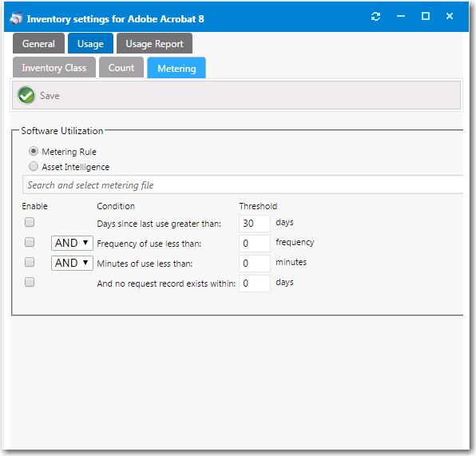
Task: Click the 'frequency' unit label
Action: tap(295, 242)
